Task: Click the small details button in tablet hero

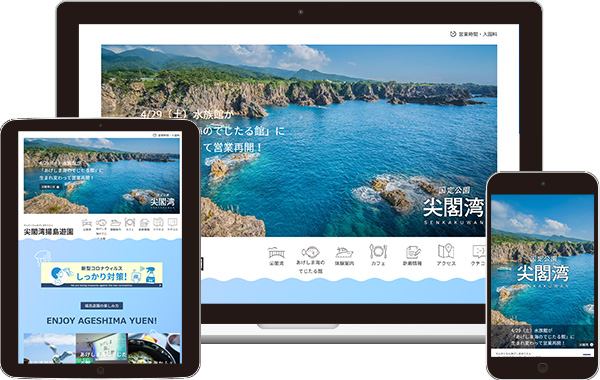Action: click(51, 187)
